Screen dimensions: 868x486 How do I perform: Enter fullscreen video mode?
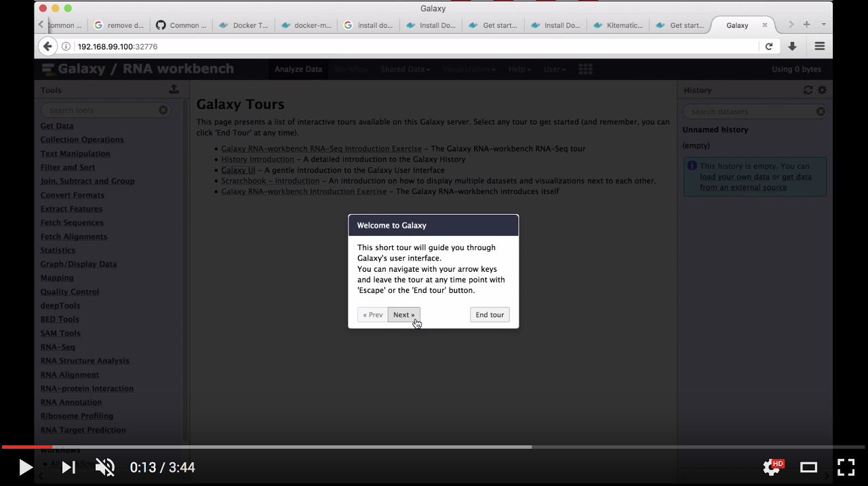pyautogui.click(x=846, y=467)
